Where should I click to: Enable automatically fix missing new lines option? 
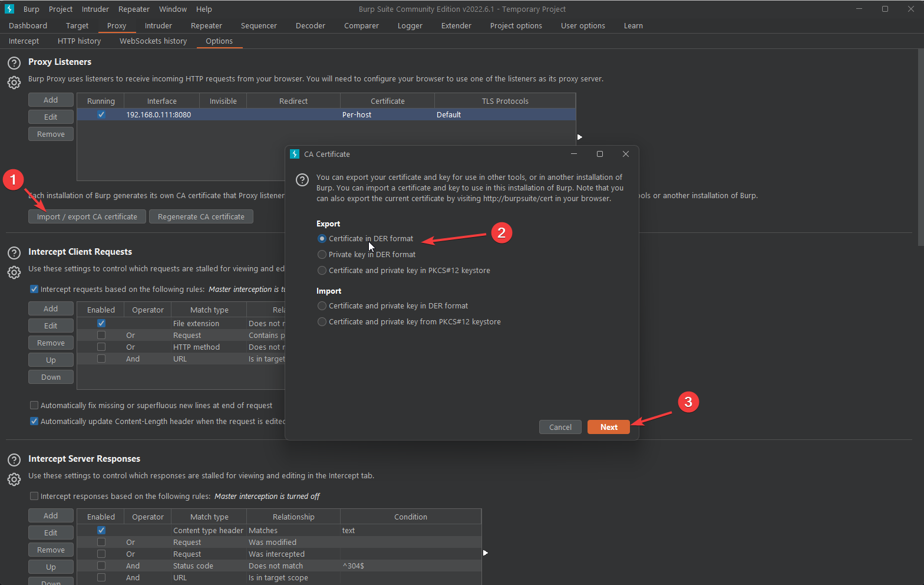[x=34, y=405]
